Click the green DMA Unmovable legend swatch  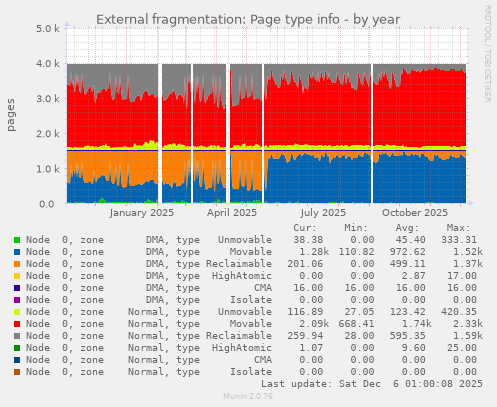[17, 240]
